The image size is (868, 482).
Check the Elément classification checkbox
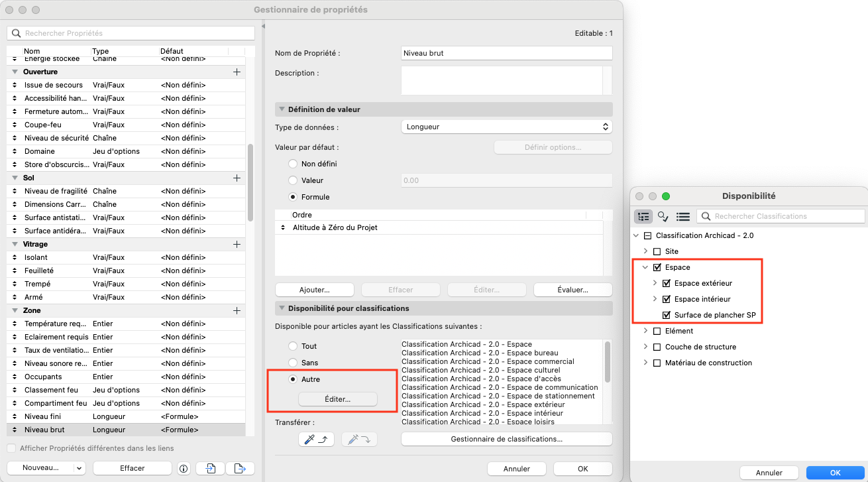[x=657, y=331]
